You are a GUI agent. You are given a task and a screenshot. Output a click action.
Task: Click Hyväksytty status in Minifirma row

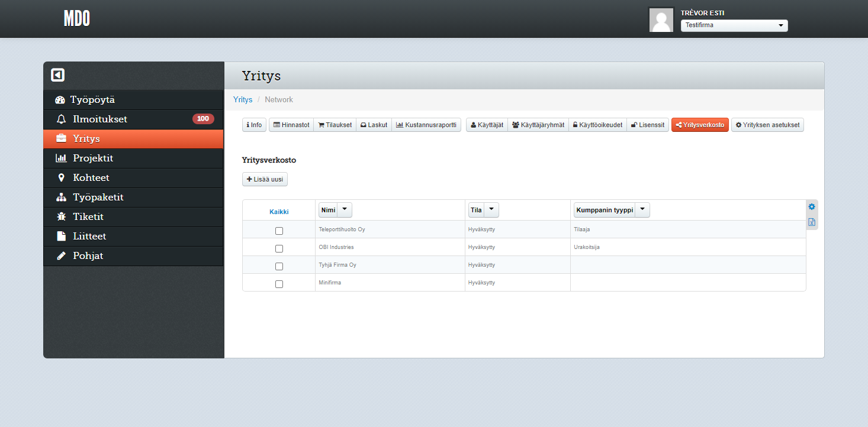tap(481, 283)
